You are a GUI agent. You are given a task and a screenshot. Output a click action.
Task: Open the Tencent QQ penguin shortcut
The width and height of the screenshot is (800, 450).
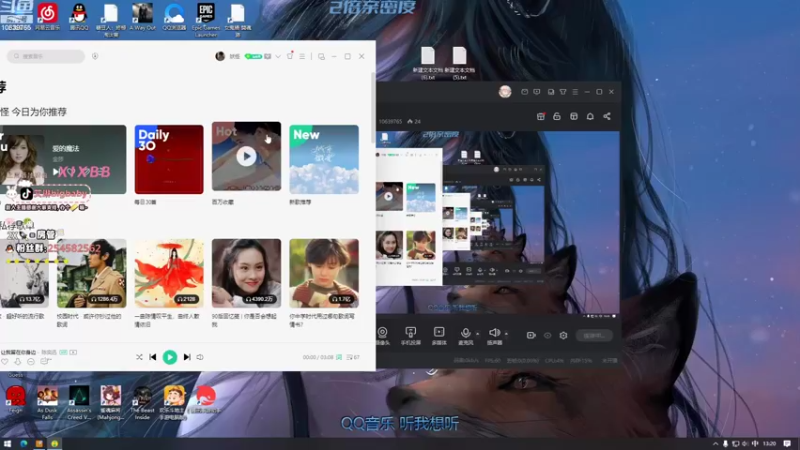[x=79, y=17]
